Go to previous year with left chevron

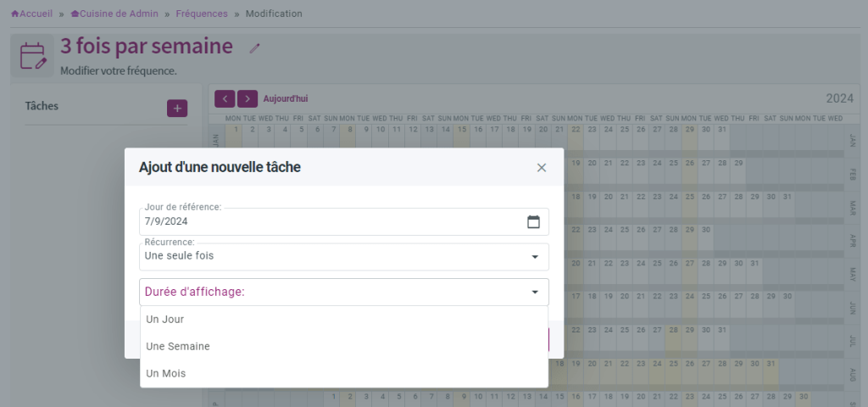[x=225, y=98]
